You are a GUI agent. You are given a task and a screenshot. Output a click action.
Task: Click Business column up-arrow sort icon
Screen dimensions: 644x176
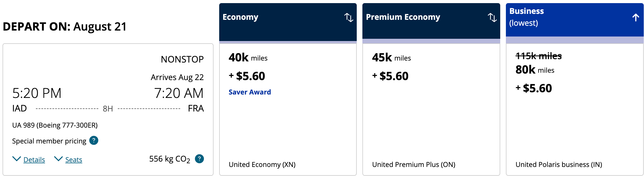tap(636, 18)
